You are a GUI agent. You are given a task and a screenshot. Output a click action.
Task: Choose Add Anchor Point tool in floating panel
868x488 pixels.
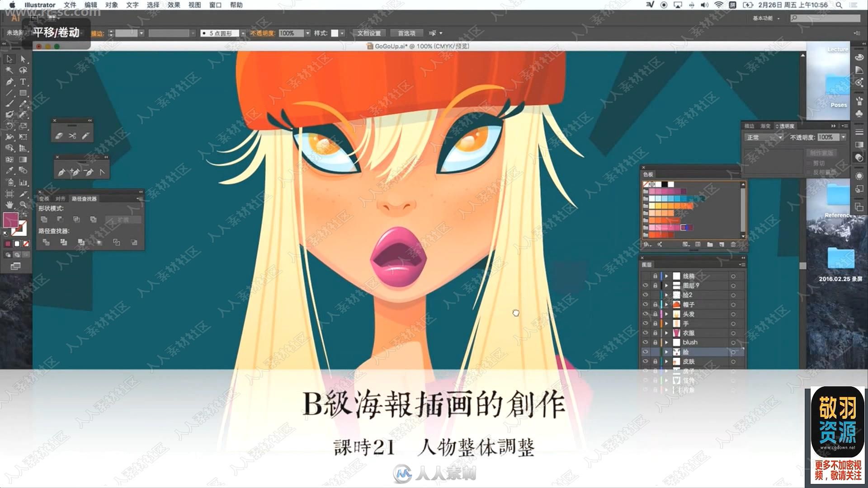[x=75, y=172]
